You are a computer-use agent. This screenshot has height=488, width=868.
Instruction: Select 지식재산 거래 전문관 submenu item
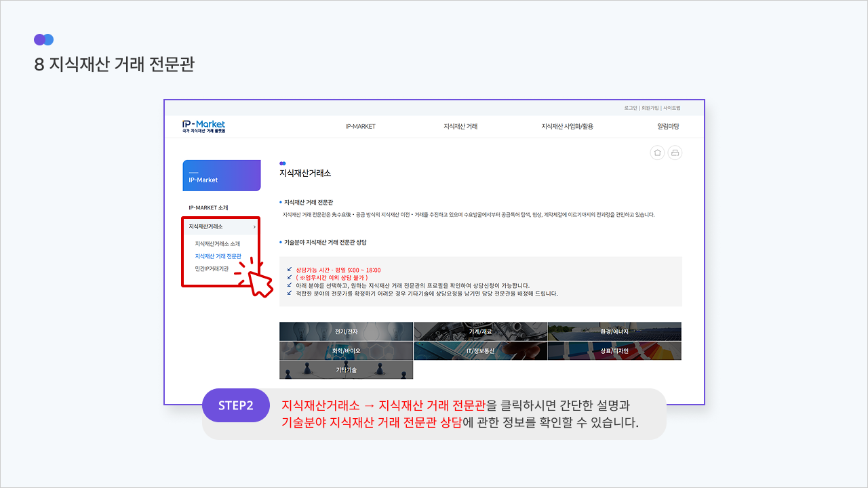[218, 256]
